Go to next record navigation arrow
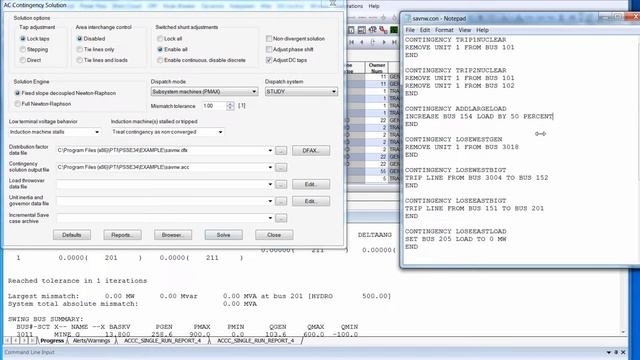Viewport: 640px width, 360px height. (x=384, y=42)
